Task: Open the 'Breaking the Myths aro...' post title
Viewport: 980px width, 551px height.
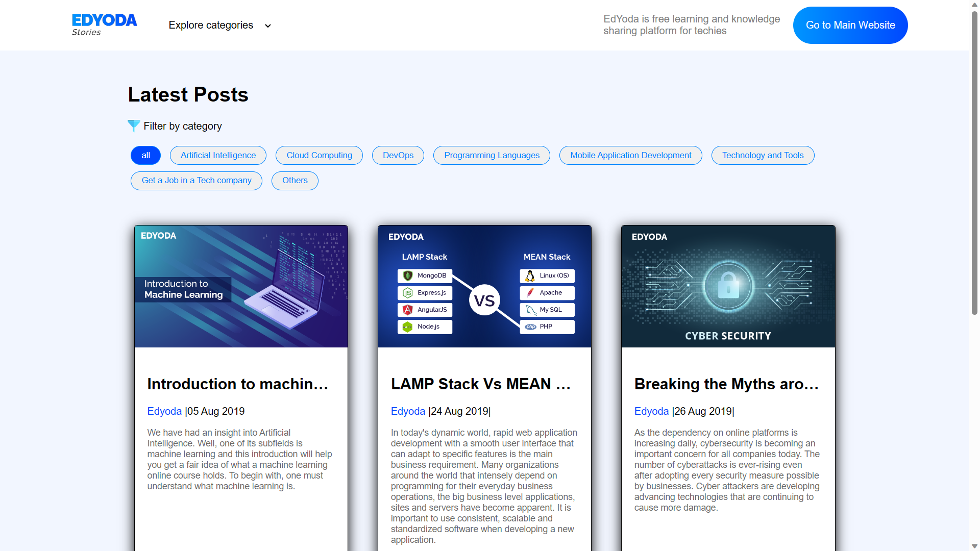Action: click(x=726, y=384)
